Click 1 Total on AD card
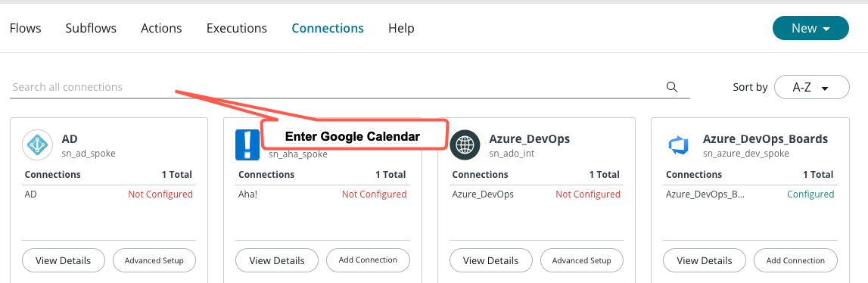This screenshot has width=868, height=283. point(177,175)
